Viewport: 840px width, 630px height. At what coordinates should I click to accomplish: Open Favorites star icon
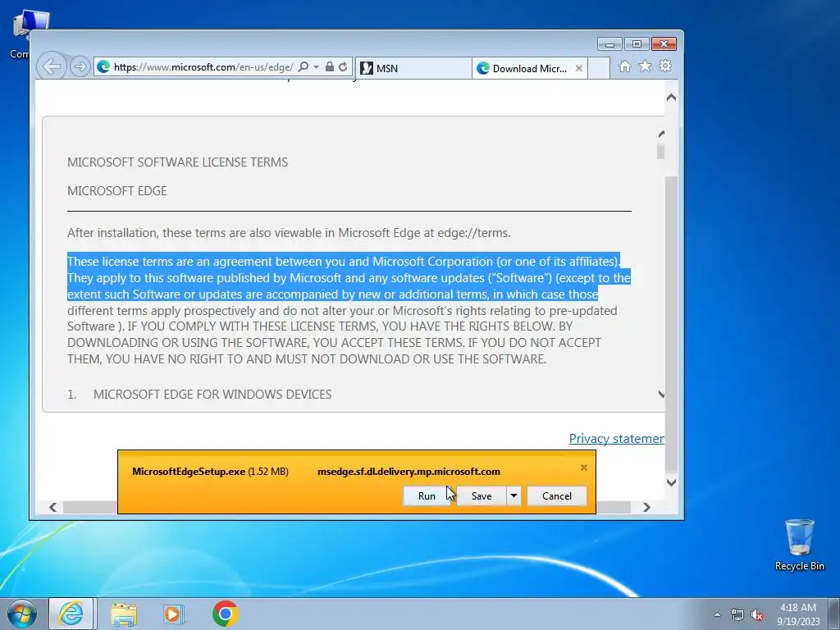tap(645, 66)
